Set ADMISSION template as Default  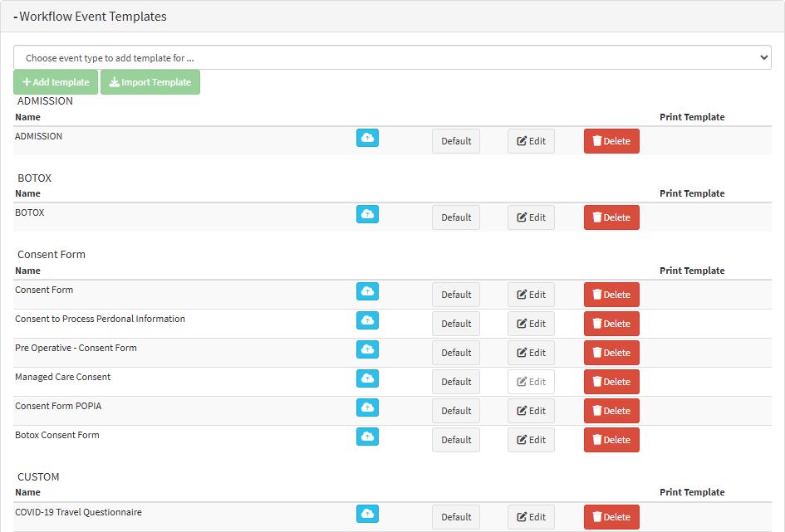click(x=456, y=141)
